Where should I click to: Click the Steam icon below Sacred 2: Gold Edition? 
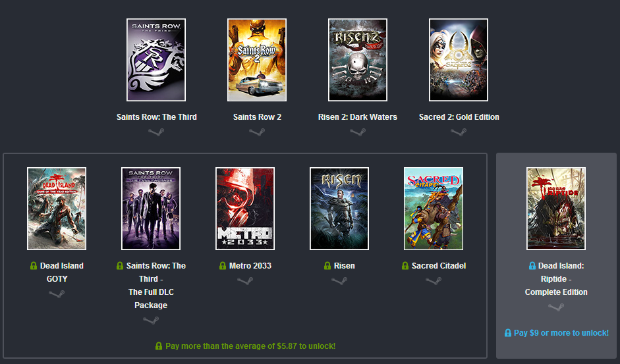click(459, 132)
